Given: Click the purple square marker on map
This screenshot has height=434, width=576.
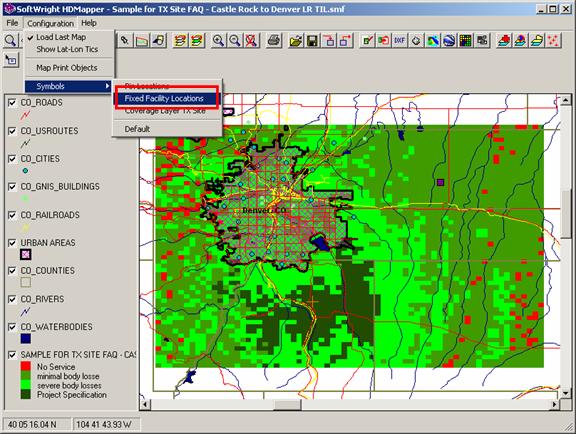Looking at the screenshot, I should pos(440,182).
